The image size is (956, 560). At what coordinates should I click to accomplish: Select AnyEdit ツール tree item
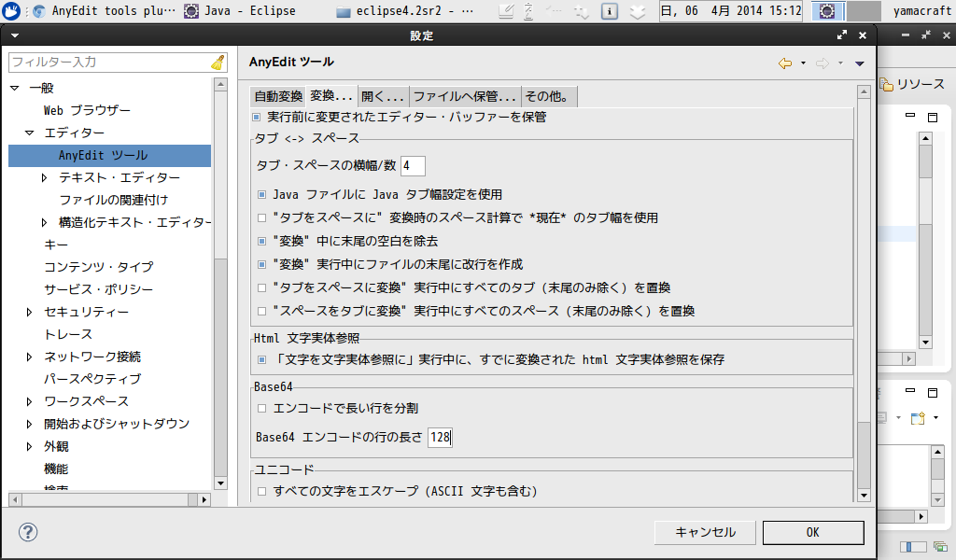110,155
